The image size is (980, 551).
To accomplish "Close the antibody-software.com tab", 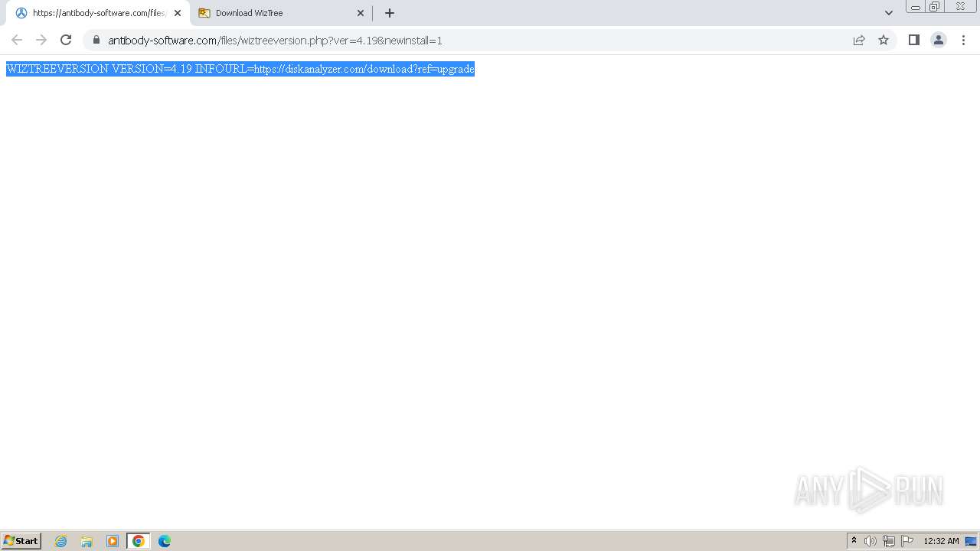I will point(178,13).
